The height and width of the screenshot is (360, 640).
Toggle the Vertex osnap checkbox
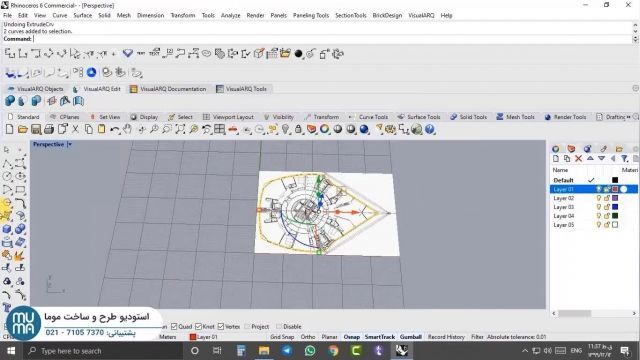point(221,327)
